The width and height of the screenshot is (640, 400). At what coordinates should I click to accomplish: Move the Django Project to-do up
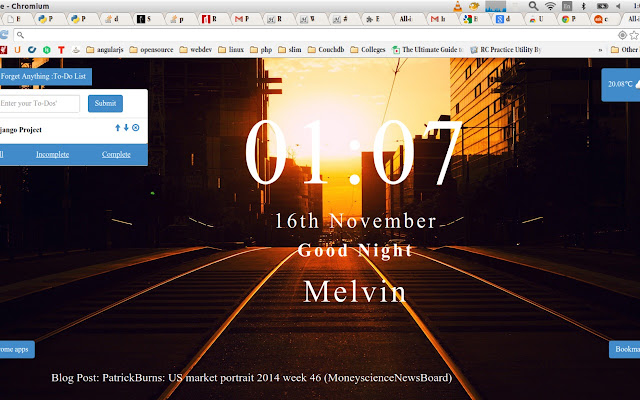[118, 128]
